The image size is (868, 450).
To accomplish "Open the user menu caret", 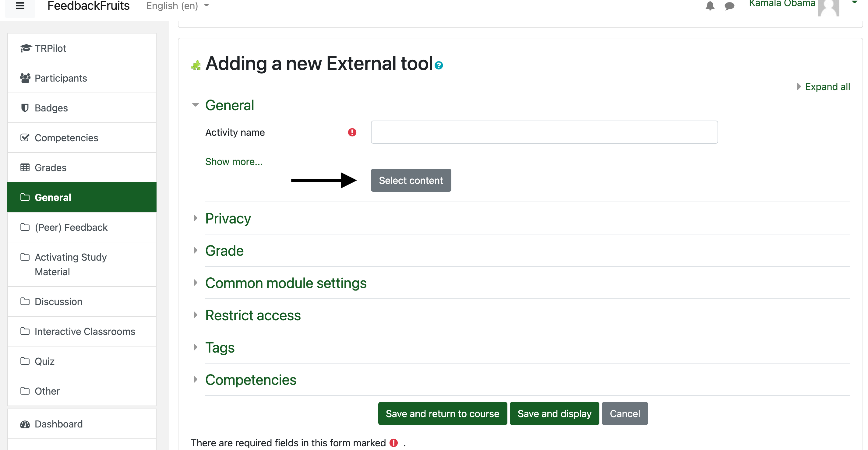I will 854,2.
